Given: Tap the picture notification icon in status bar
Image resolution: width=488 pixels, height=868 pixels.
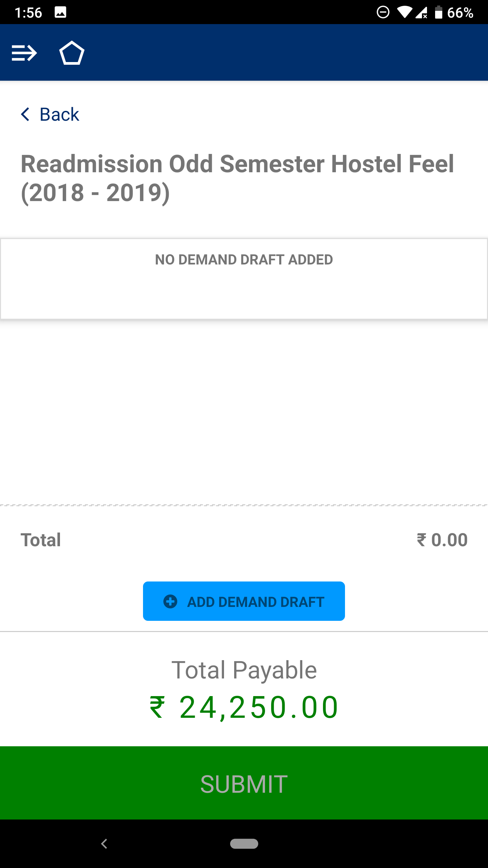Looking at the screenshot, I should pyautogui.click(x=60, y=13).
